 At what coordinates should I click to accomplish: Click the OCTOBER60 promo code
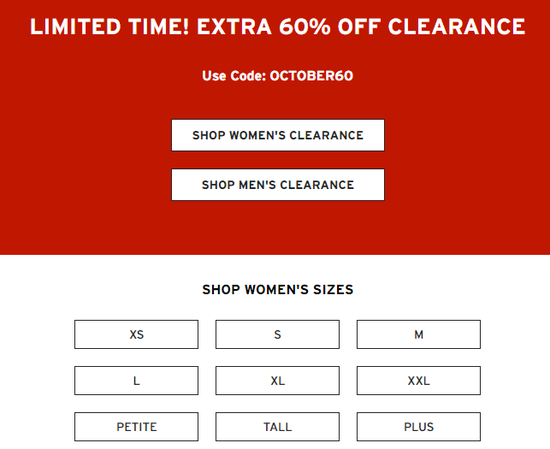[x=311, y=76]
